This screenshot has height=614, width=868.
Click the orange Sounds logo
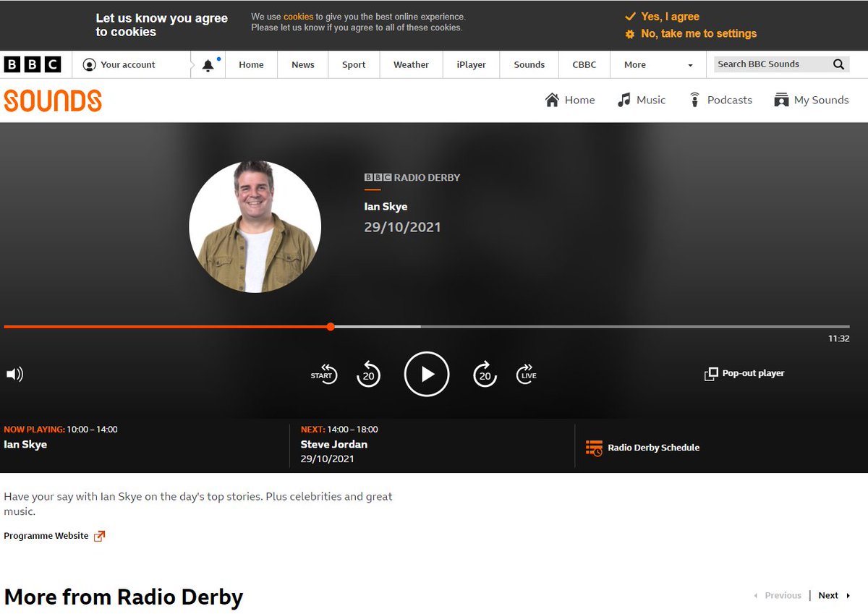[53, 101]
